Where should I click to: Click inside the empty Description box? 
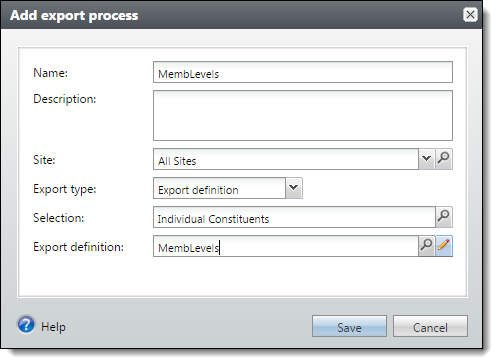pyautogui.click(x=303, y=115)
